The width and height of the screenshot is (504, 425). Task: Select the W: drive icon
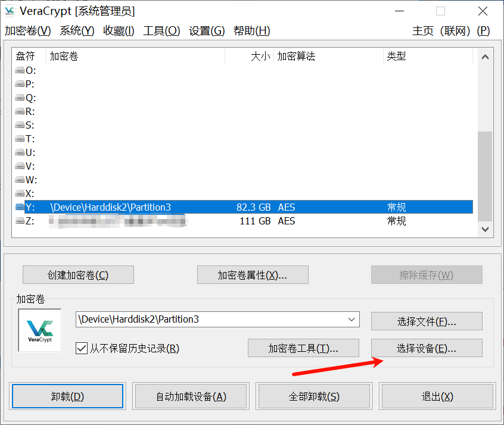[20, 180]
